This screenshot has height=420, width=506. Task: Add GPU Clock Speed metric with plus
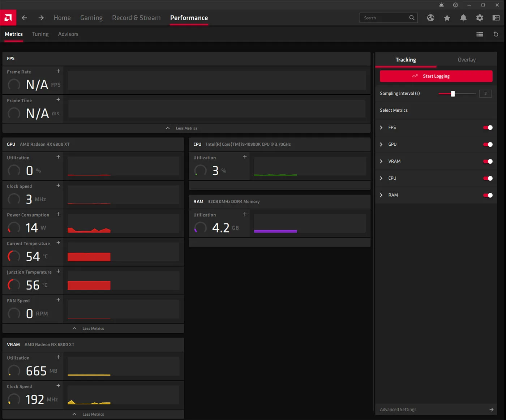58,185
